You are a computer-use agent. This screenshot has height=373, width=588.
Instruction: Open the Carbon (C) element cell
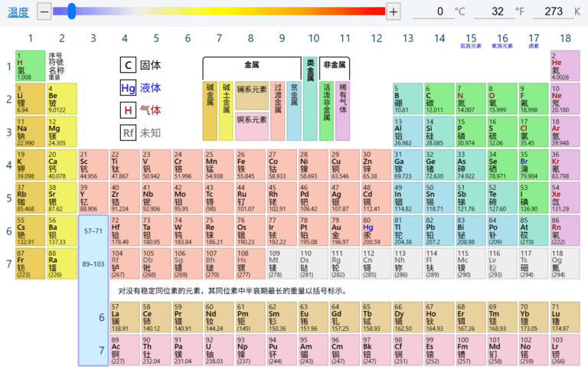pyautogui.click(x=439, y=99)
